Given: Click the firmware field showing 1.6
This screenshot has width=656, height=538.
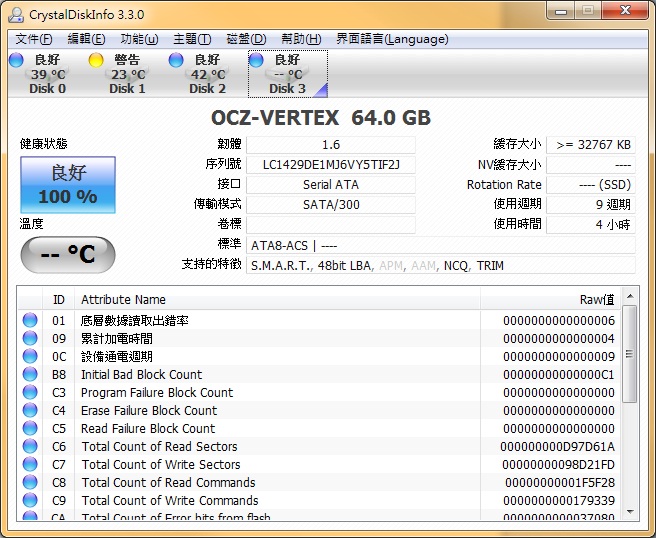Looking at the screenshot, I should click(331, 145).
